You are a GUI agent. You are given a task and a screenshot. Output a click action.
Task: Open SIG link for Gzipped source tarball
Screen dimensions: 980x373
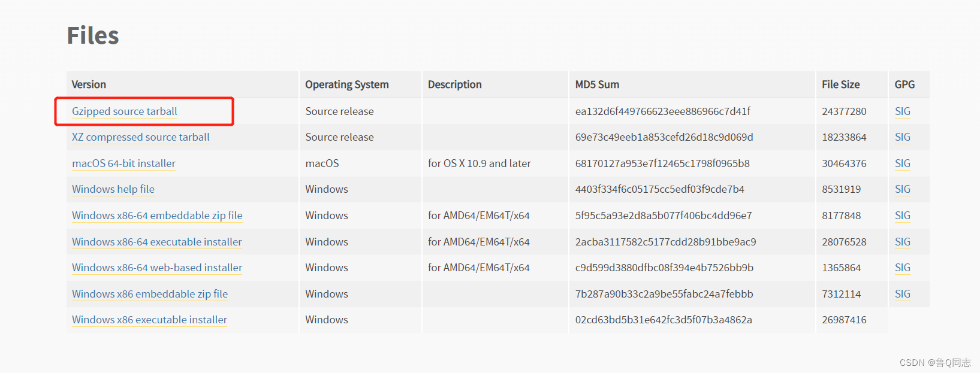pyautogui.click(x=902, y=111)
